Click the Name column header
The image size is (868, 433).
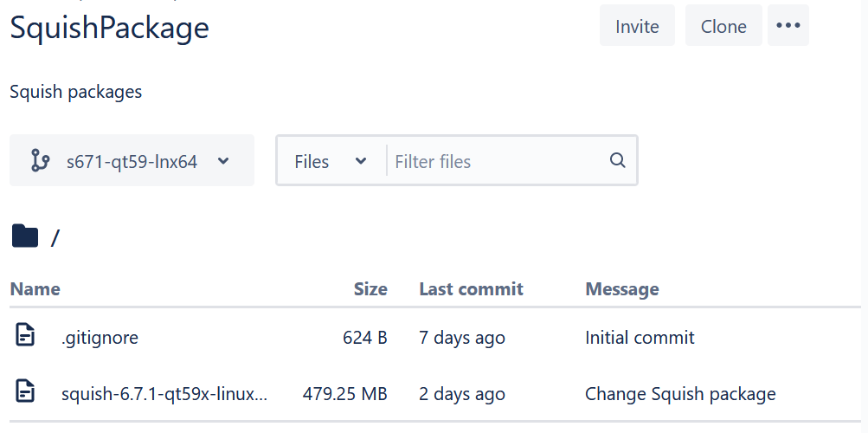(35, 289)
